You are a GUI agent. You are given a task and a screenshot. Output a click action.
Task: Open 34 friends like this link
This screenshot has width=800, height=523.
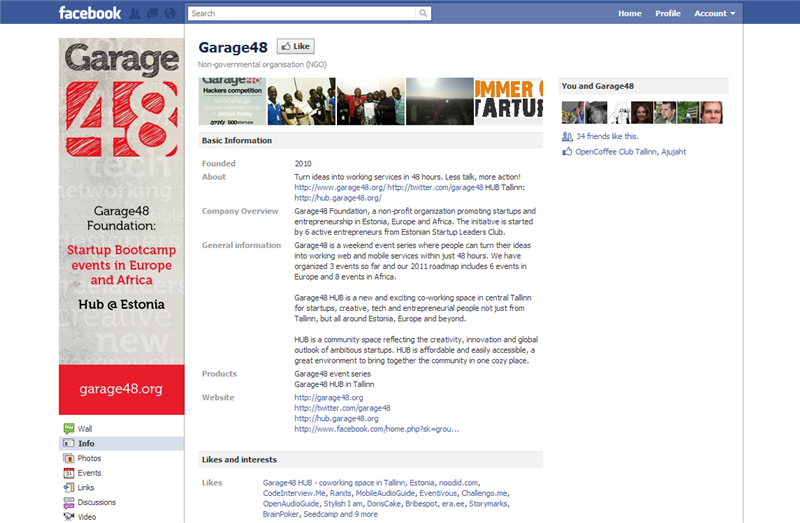coord(607,136)
